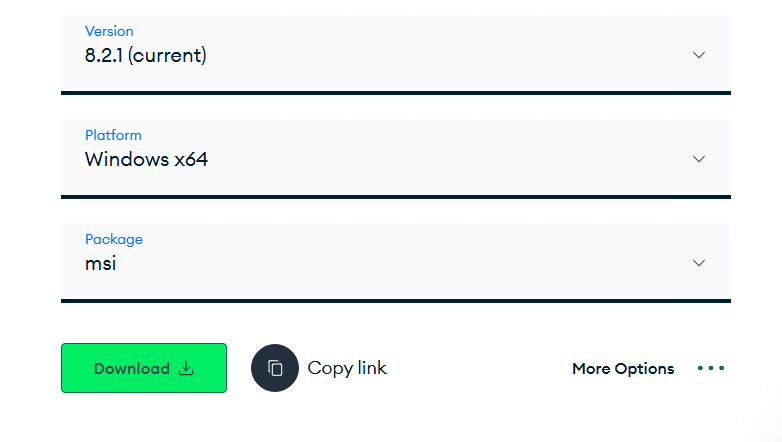The image size is (782, 442).
Task: Click the chevron icon in the Package field
Action: pyautogui.click(x=699, y=263)
